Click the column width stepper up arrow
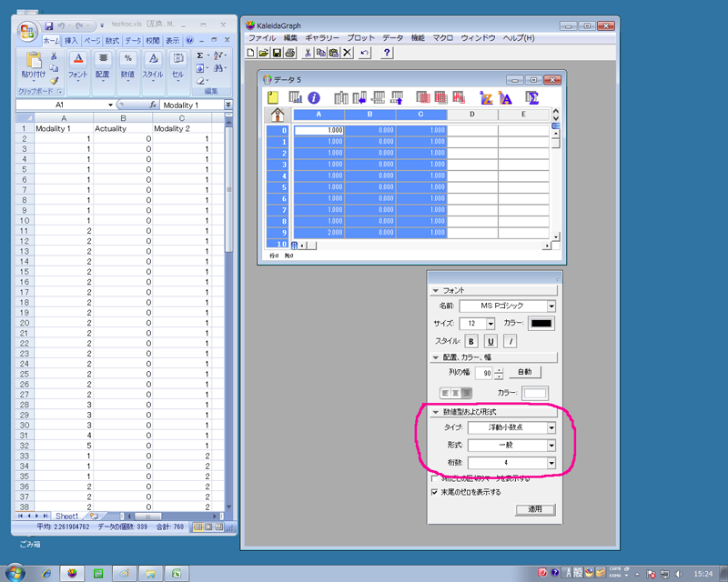The width and height of the screenshot is (728, 582). coord(499,370)
